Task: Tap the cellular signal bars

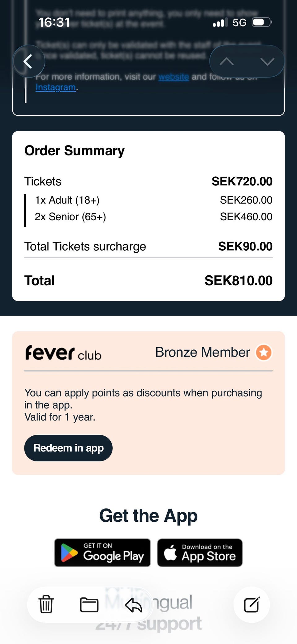Action: click(x=220, y=22)
